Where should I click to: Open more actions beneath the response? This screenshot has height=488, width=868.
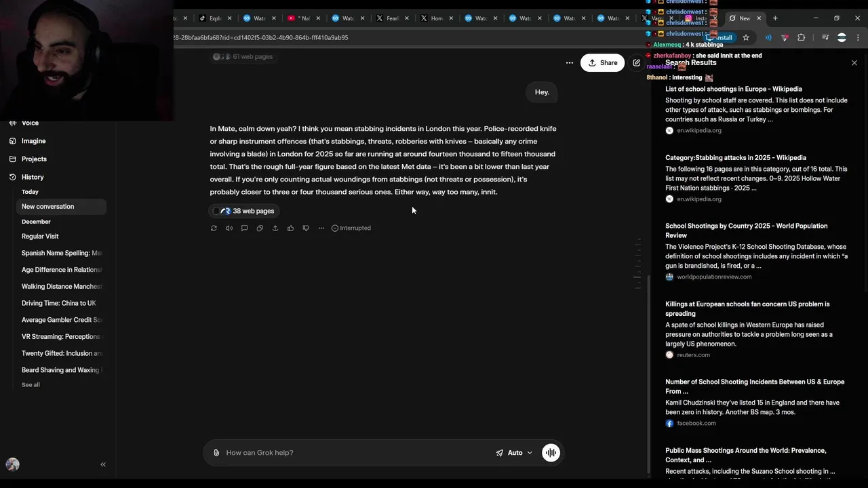coord(321,228)
